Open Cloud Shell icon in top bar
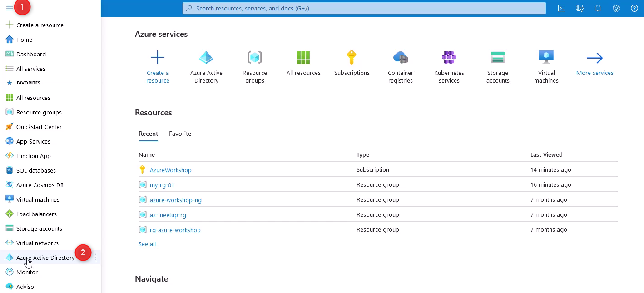This screenshot has width=644, height=293. coord(562,8)
